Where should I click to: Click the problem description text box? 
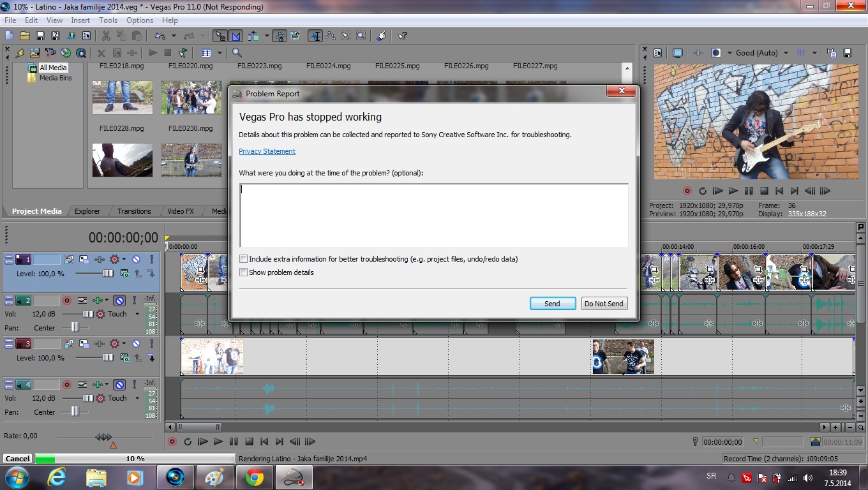click(x=434, y=215)
